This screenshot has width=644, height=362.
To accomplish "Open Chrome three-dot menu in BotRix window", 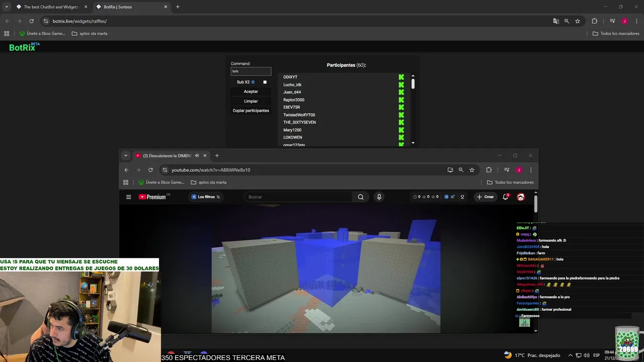I will tap(636, 21).
